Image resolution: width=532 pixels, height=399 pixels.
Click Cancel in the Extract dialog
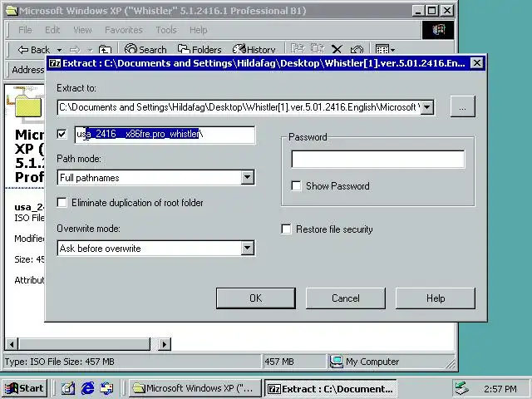pos(346,298)
